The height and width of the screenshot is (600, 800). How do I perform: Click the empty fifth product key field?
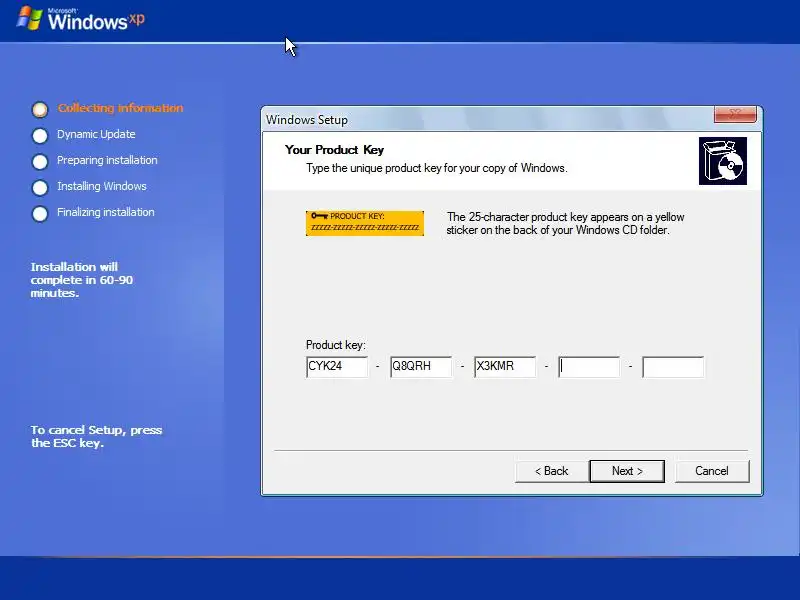pyautogui.click(x=673, y=367)
